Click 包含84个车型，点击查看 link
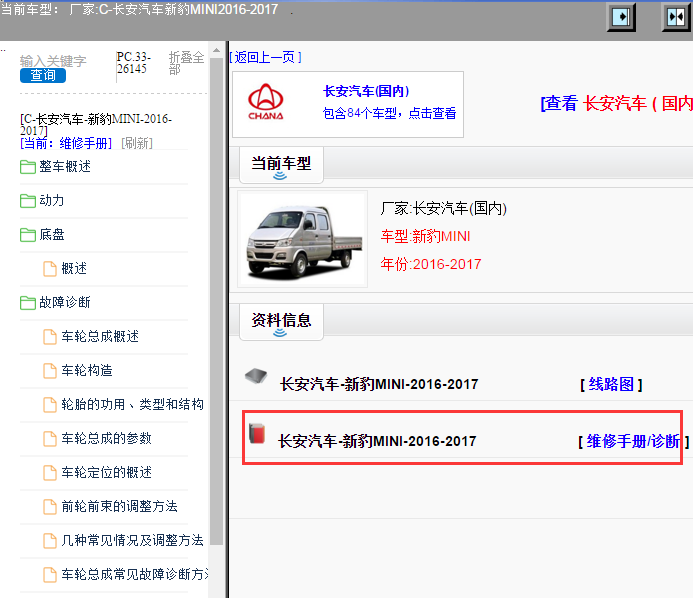This screenshot has height=598, width=693. tap(389, 114)
